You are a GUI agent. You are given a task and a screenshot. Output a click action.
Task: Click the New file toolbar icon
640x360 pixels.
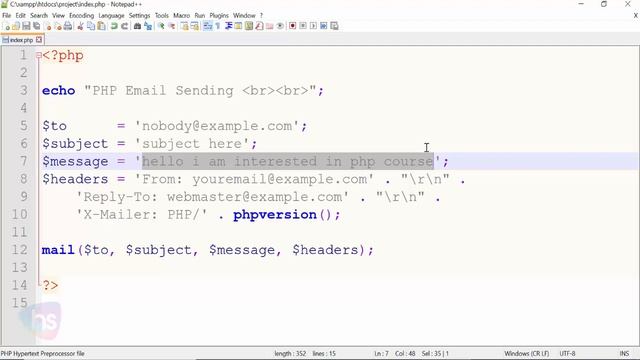coord(7,26)
